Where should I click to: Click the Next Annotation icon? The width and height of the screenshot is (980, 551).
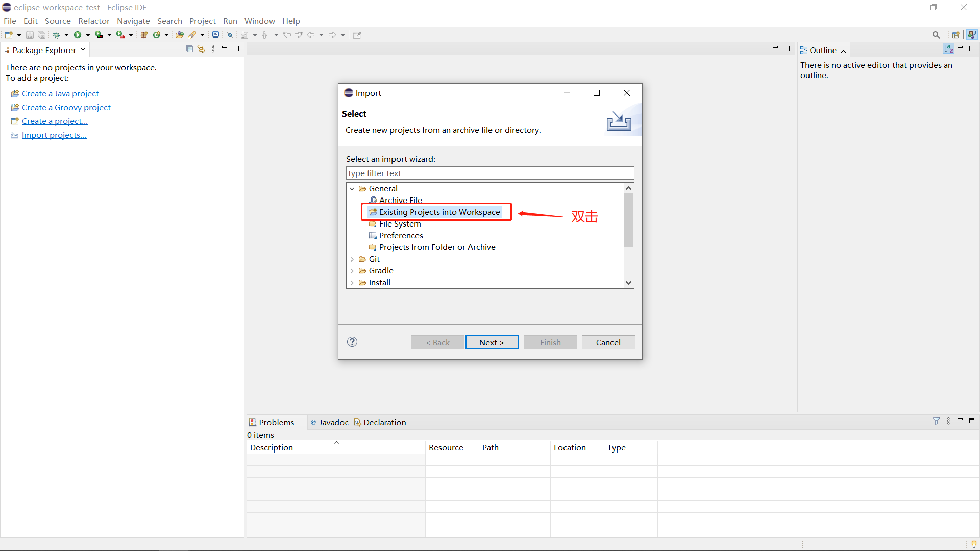(244, 35)
